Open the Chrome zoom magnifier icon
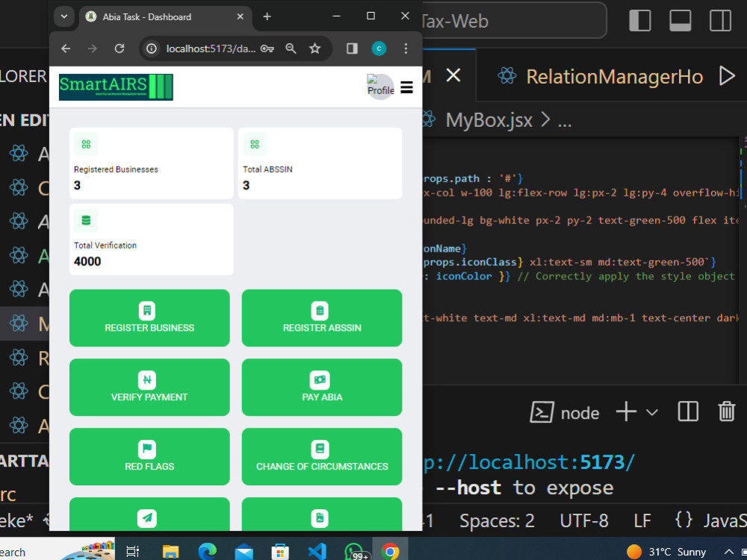The width and height of the screenshot is (747, 560). (291, 49)
